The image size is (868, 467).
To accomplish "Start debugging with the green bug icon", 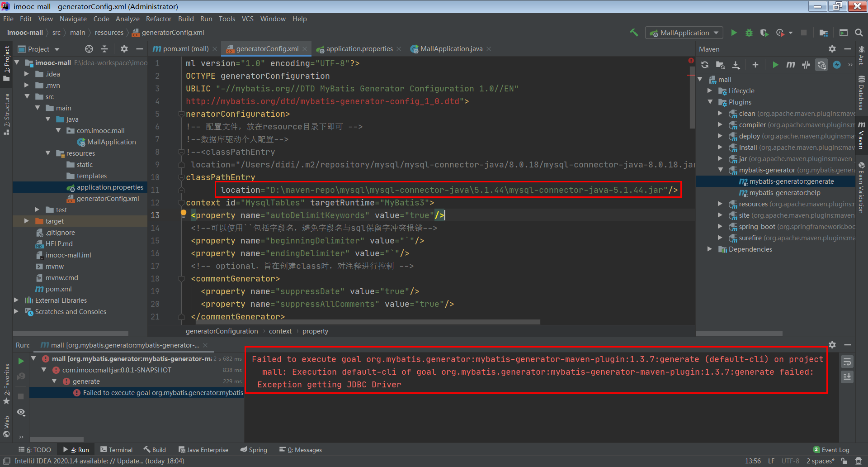I will (749, 33).
